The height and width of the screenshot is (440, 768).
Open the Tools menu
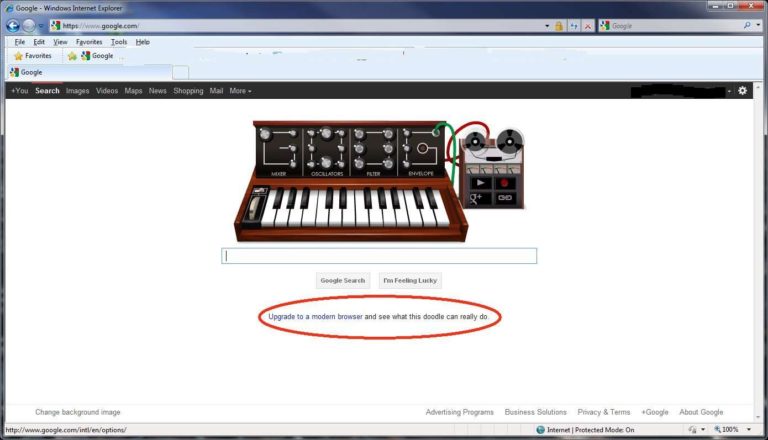(119, 42)
